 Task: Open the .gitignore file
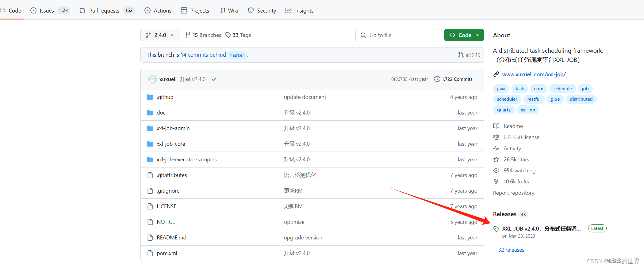[168, 191]
